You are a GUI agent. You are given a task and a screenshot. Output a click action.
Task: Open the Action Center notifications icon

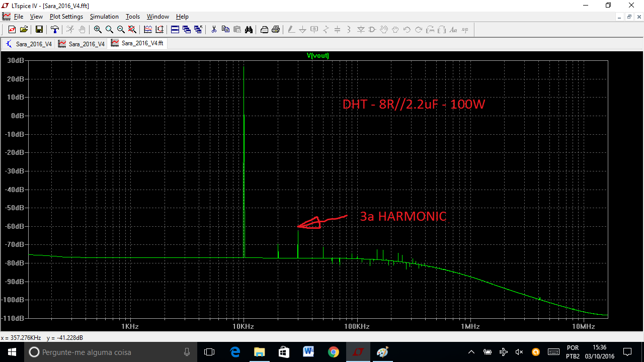coord(627,352)
